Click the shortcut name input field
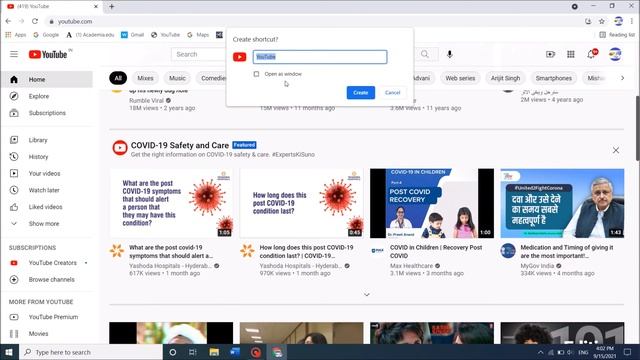 320,57
